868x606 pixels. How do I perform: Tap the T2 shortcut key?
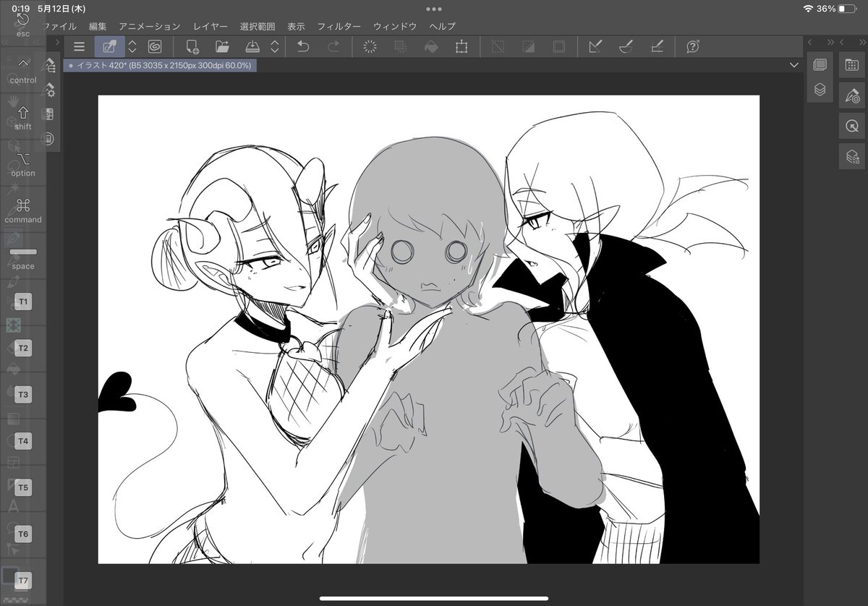[23, 348]
